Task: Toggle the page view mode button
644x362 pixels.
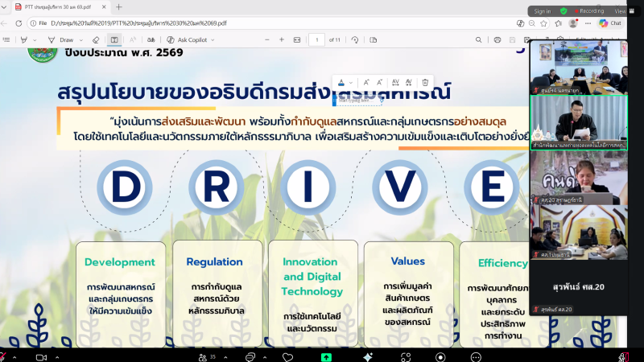Action: (114, 39)
